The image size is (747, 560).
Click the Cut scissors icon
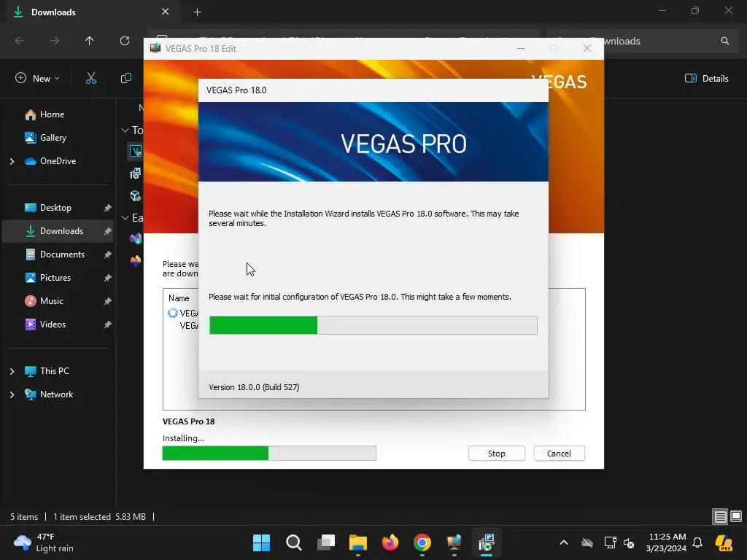coord(91,79)
